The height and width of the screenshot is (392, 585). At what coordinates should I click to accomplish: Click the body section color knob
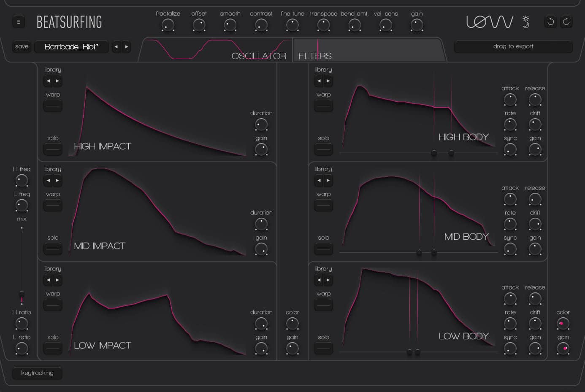pyautogui.click(x=563, y=324)
